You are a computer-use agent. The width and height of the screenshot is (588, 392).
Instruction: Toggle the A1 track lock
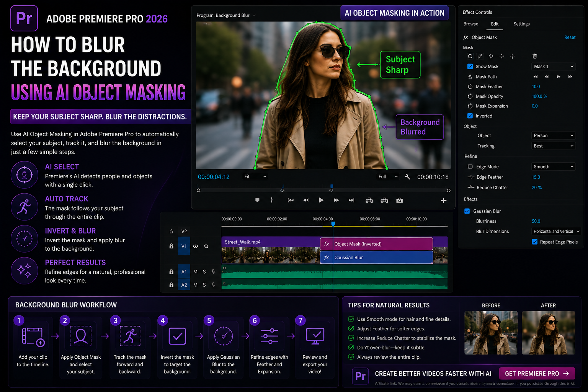[x=171, y=271]
